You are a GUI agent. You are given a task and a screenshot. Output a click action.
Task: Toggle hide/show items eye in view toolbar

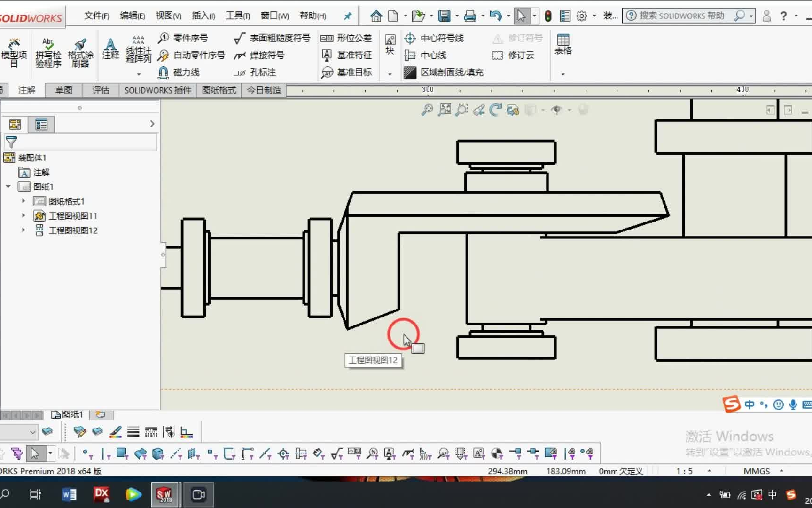click(x=557, y=110)
